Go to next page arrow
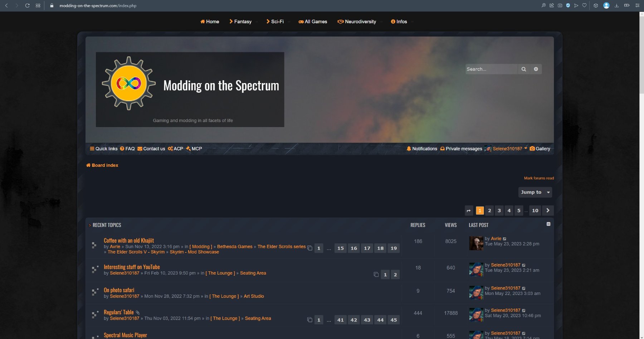This screenshot has width=644, height=339. click(548, 210)
